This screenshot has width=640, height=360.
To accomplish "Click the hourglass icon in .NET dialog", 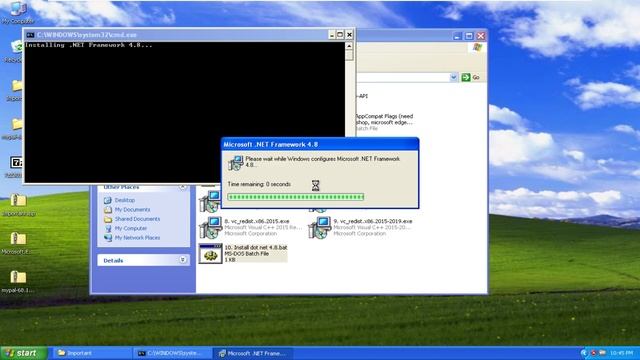I will click(x=315, y=186).
